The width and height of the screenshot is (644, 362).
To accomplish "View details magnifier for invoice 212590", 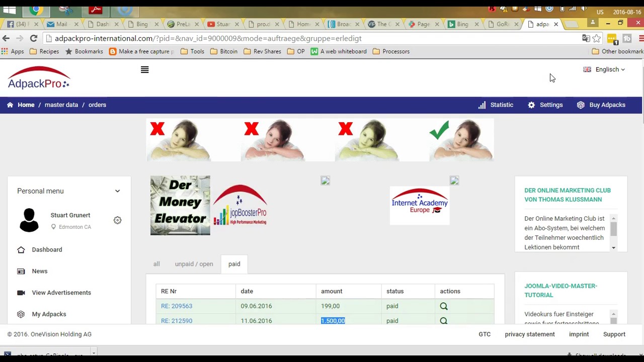I will click(x=443, y=320).
